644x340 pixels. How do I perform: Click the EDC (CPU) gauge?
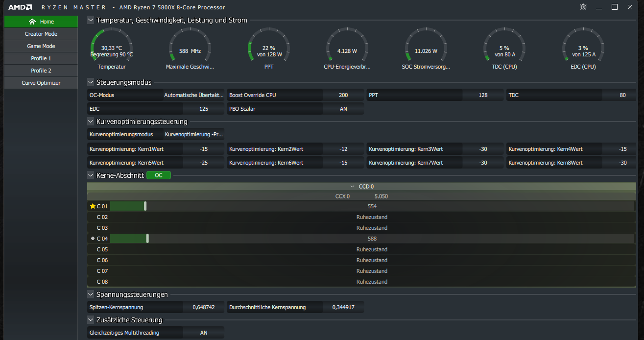[x=583, y=49]
